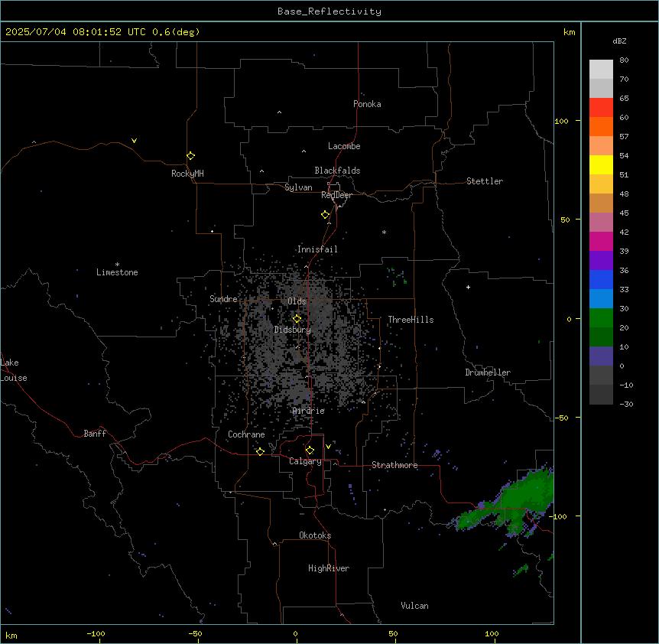This screenshot has height=644, width=659.
Task: Click the asterisk marker east of Innisfail
Action: tap(384, 232)
